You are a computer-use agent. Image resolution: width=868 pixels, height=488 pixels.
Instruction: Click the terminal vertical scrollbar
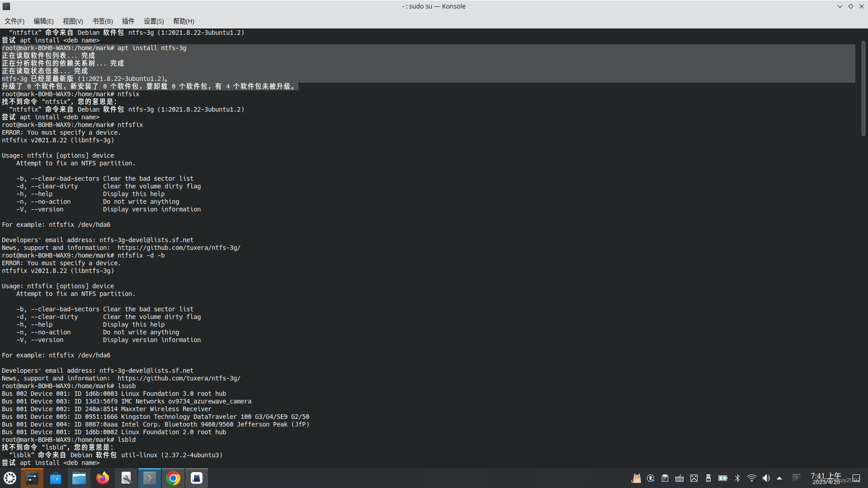point(863,88)
